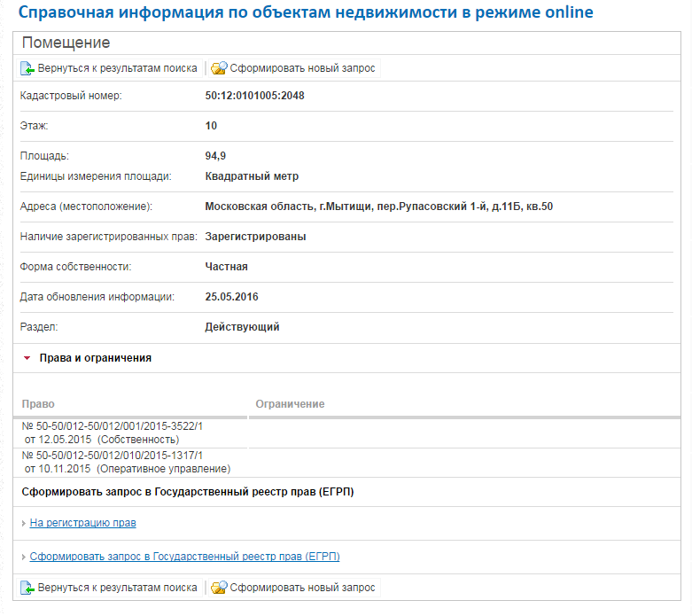
Task: Expand the arrow beside 'На регистрацию прав'
Action: click(23, 523)
